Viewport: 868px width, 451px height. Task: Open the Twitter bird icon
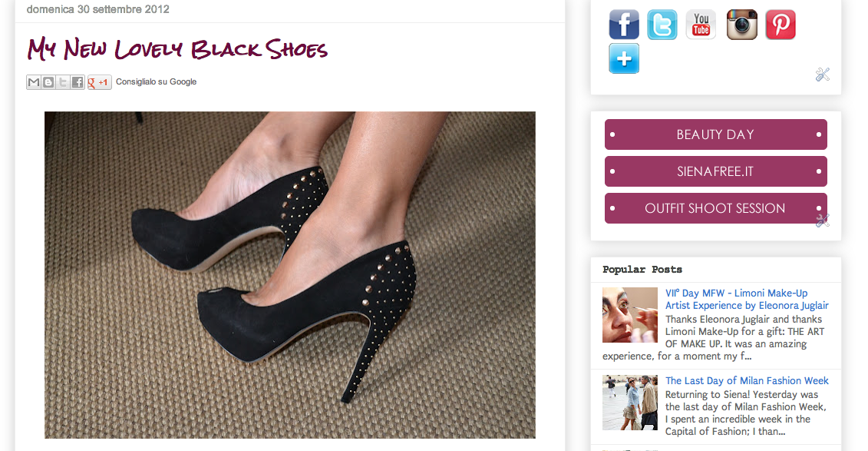coord(662,25)
